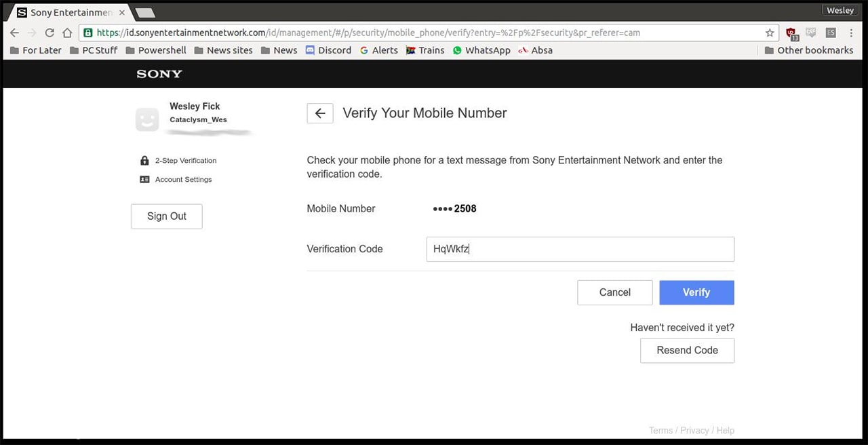Open Account Settings menu item
This screenshot has width=868, height=445.
[x=176, y=180]
